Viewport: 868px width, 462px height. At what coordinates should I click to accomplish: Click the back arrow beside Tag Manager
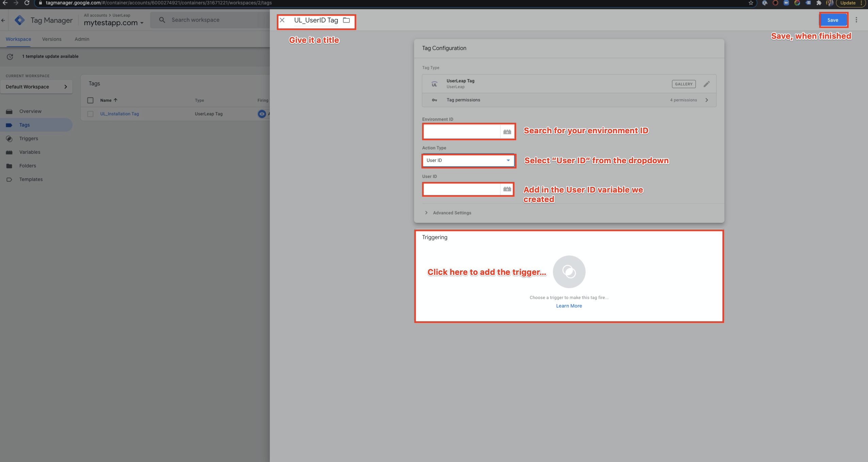coord(3,20)
